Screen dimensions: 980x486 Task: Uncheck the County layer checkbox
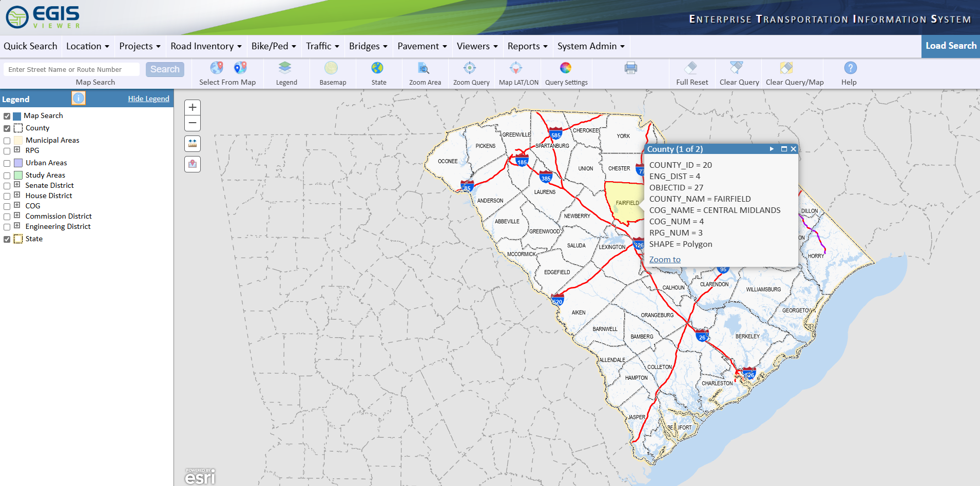click(x=7, y=128)
